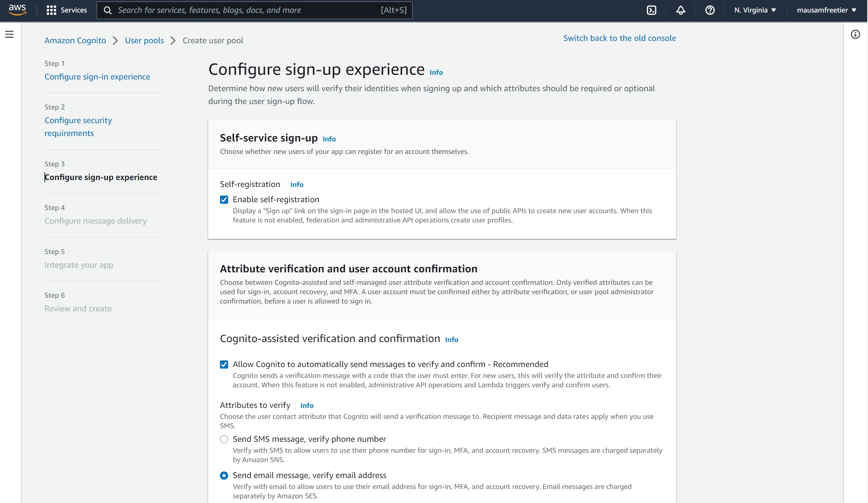Select Send email message radio option
The width and height of the screenshot is (868, 503).
coord(224,476)
